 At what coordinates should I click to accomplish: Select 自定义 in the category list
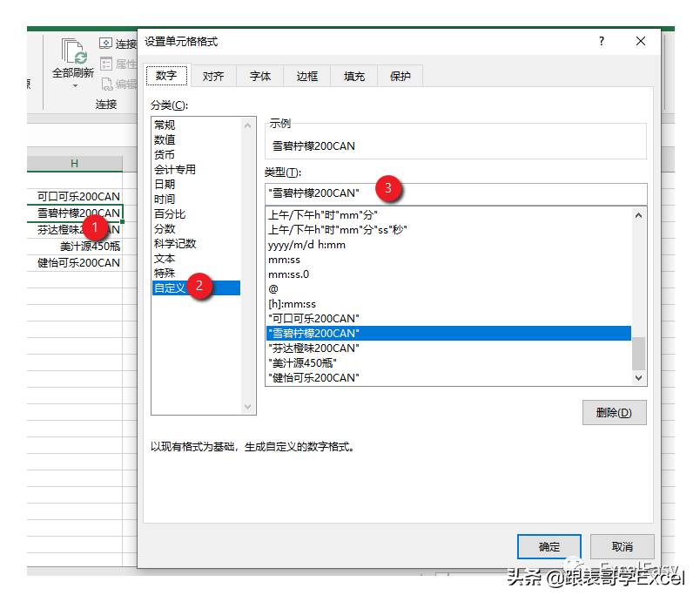(x=197, y=288)
